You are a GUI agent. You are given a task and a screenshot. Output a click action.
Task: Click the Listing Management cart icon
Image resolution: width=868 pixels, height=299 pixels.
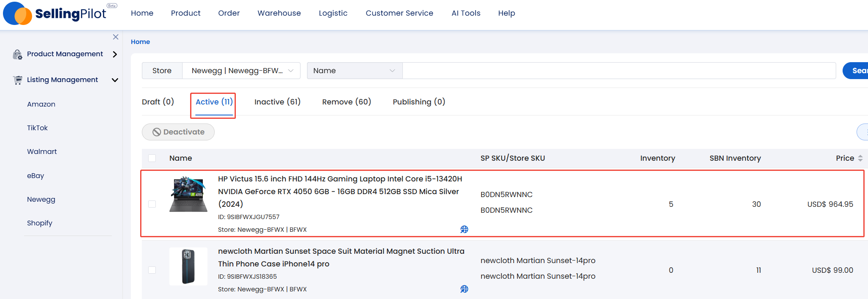tap(17, 80)
